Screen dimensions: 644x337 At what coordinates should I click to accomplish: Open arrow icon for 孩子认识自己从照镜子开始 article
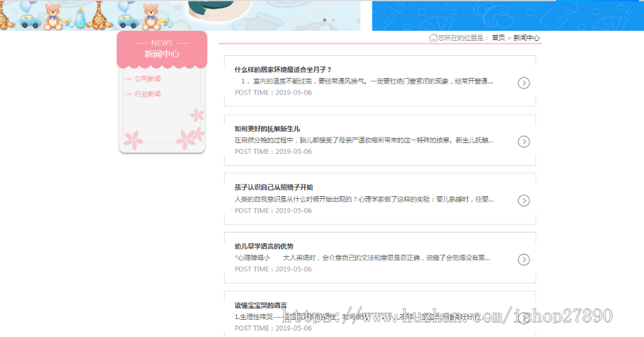tap(524, 201)
